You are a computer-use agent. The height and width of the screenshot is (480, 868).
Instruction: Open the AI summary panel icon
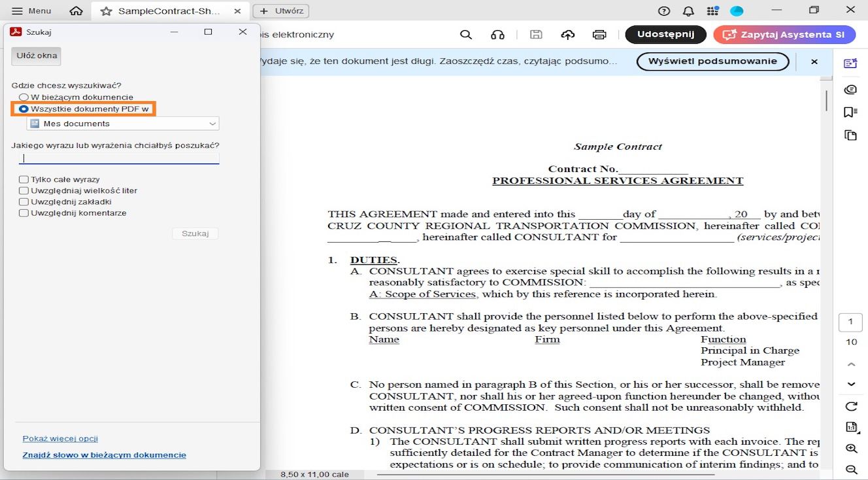coord(850,63)
